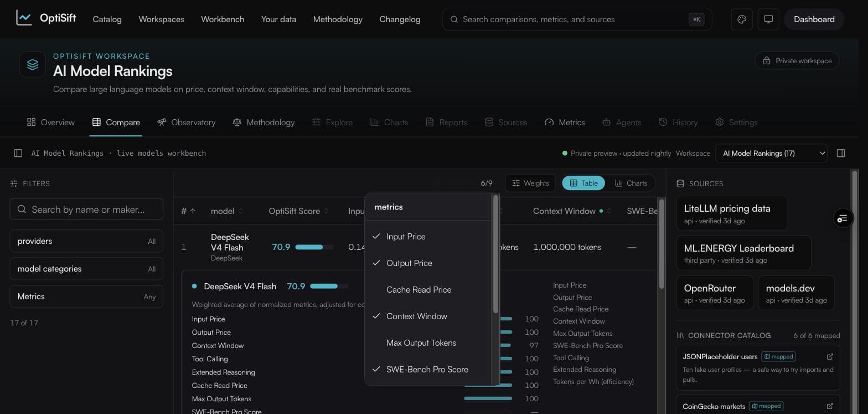The image size is (868, 414).
Task: Click the OptiSift logo icon
Action: pos(24,18)
